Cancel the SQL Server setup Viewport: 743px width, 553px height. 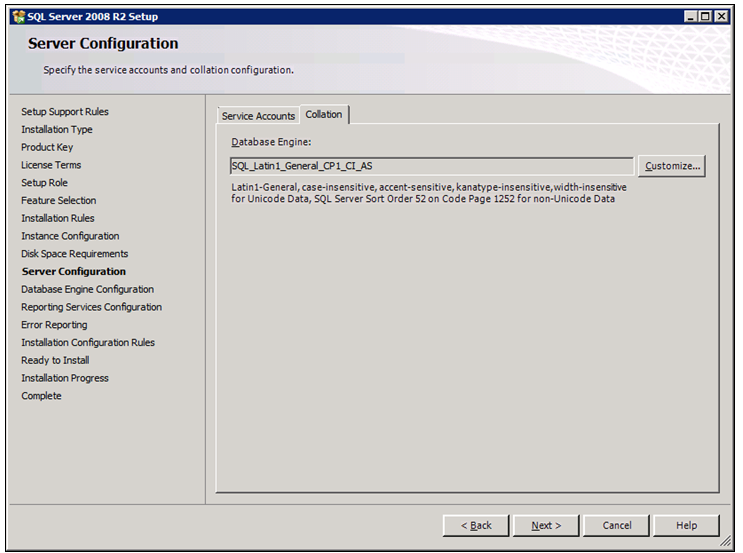point(616,525)
